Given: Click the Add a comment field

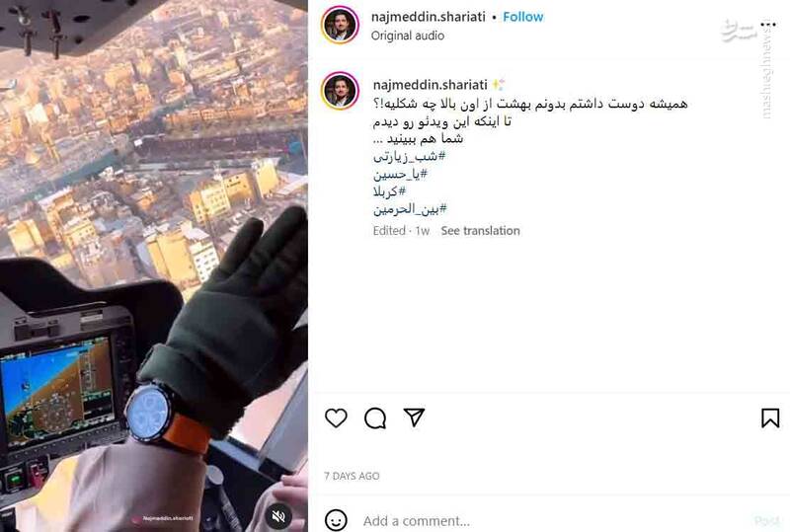Looking at the screenshot, I should [554, 520].
